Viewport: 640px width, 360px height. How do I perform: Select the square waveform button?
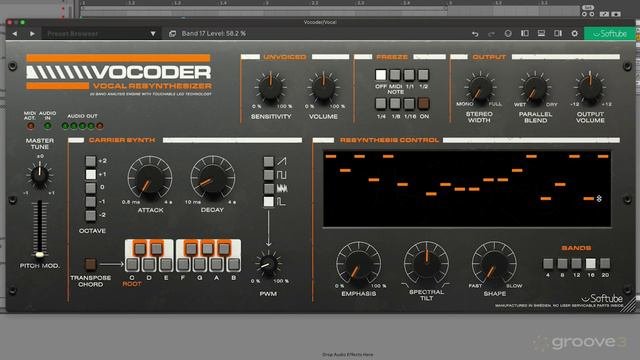pyautogui.click(x=269, y=175)
